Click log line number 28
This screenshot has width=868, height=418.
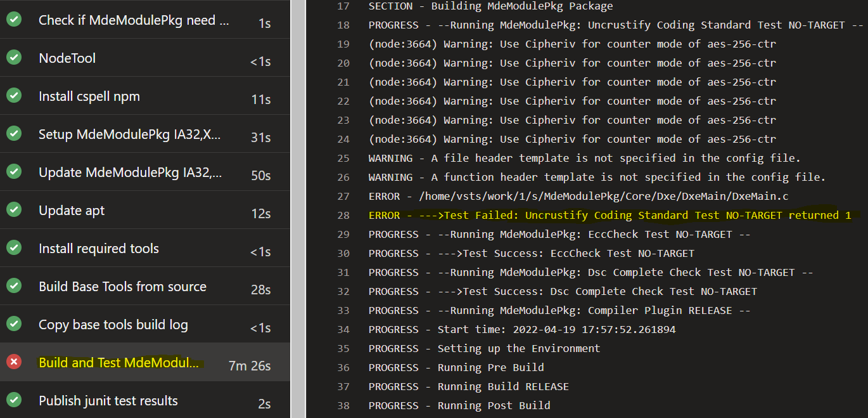pos(343,216)
